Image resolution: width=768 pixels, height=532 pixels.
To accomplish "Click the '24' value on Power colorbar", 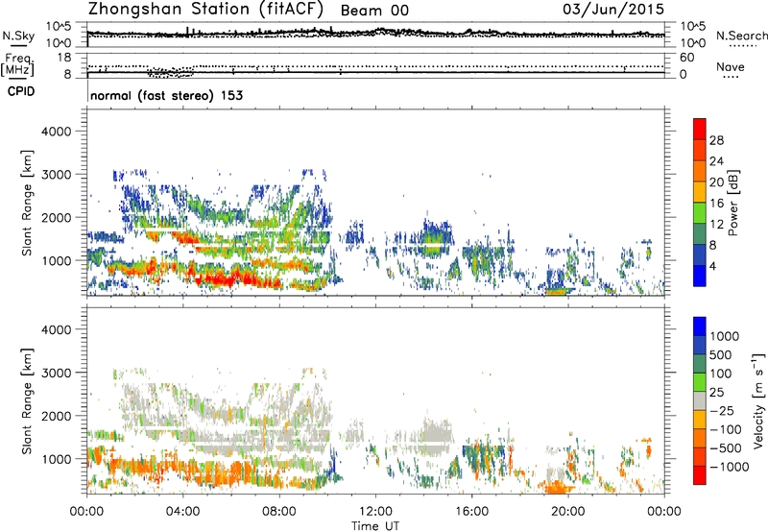I will coord(716,161).
